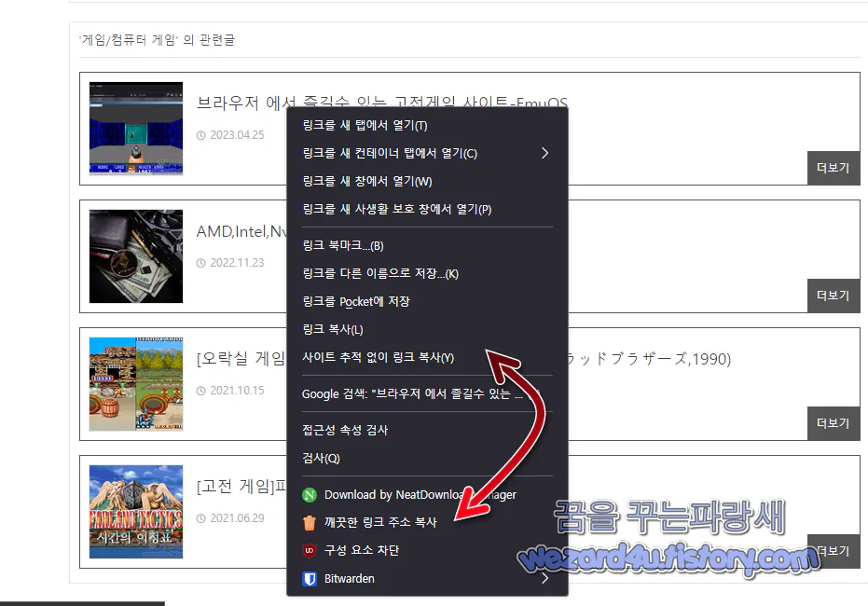The height and width of the screenshot is (606, 868).
Task: Choose 링크 복사(L)
Action: 427,329
